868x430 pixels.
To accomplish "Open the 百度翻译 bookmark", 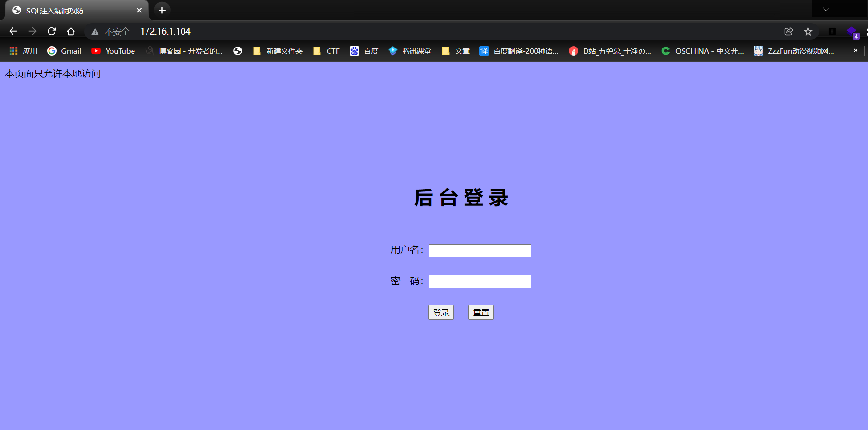I will (519, 51).
